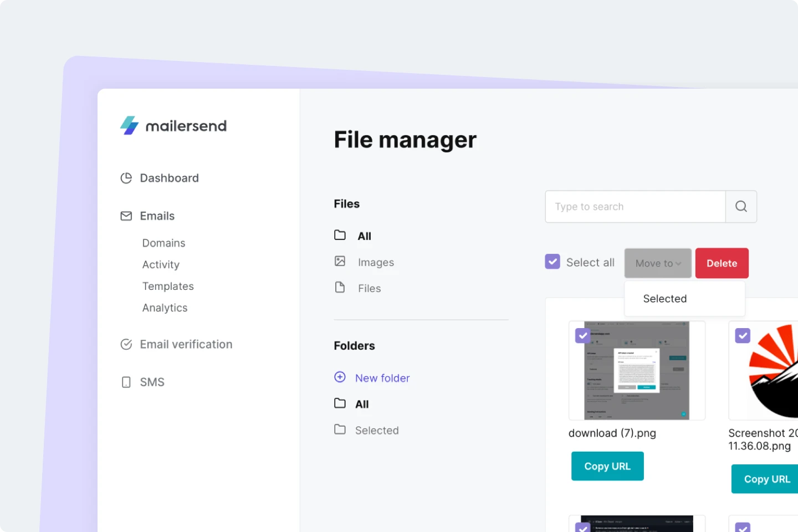Copy URL for download (7).png
This screenshot has height=532, width=798.
click(x=607, y=466)
